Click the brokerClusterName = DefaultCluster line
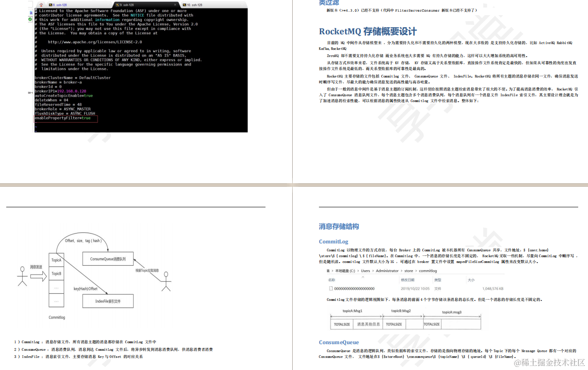The height and width of the screenshot is (370, 588). 73,78
